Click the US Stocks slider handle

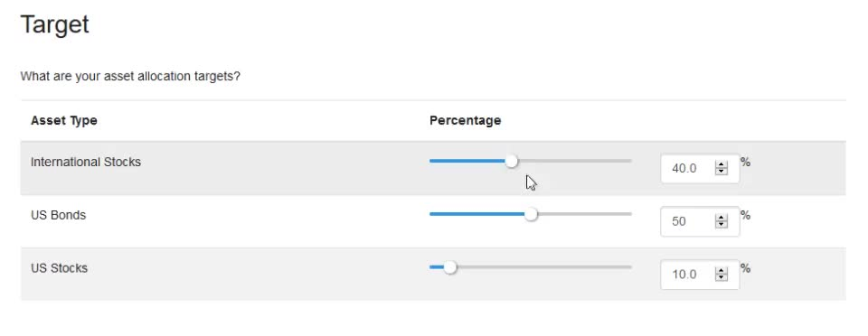coord(450,267)
